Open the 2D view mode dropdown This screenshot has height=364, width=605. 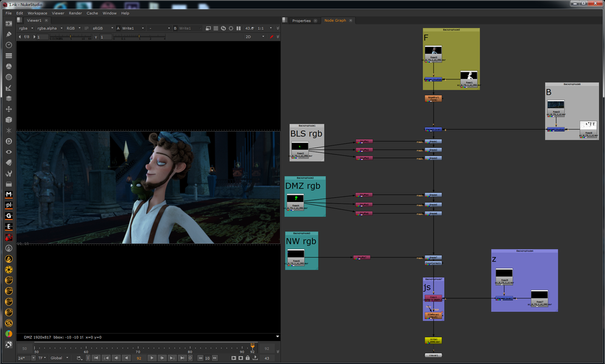click(255, 36)
